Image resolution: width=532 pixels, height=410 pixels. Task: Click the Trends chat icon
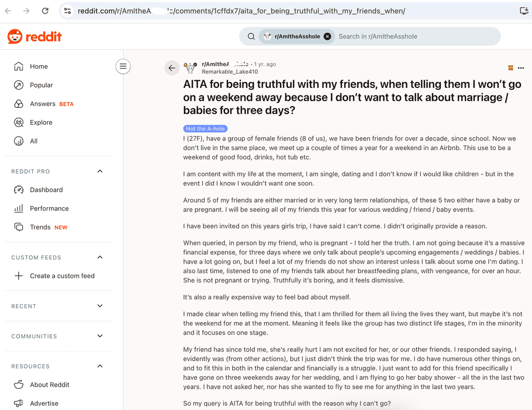click(18, 227)
